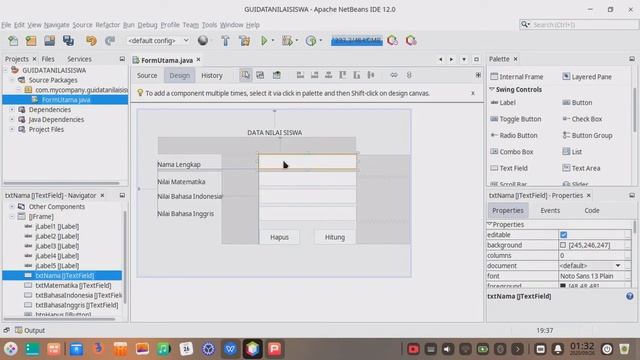640x360 pixels.
Task: Expand Other Components in Navigator
Action: pyautogui.click(x=12, y=207)
